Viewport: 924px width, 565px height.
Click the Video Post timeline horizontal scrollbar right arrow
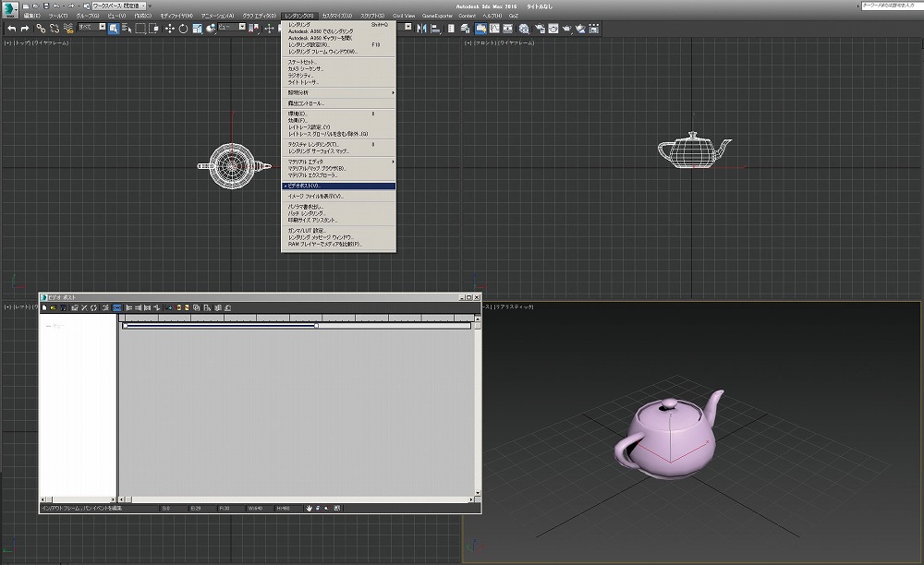pyautogui.click(x=471, y=499)
